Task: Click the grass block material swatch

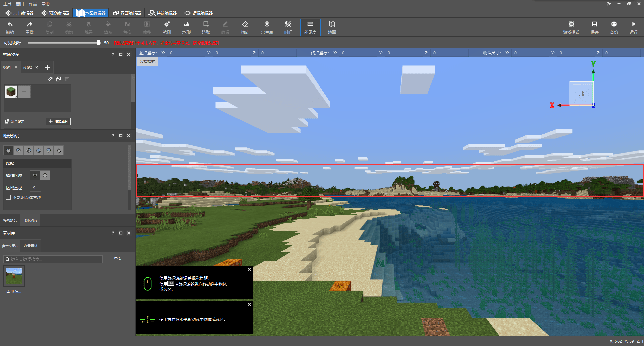Action: (x=11, y=92)
